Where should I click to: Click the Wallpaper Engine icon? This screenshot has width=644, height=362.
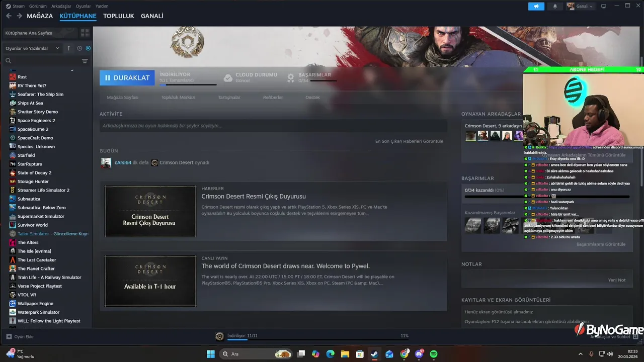13,304
